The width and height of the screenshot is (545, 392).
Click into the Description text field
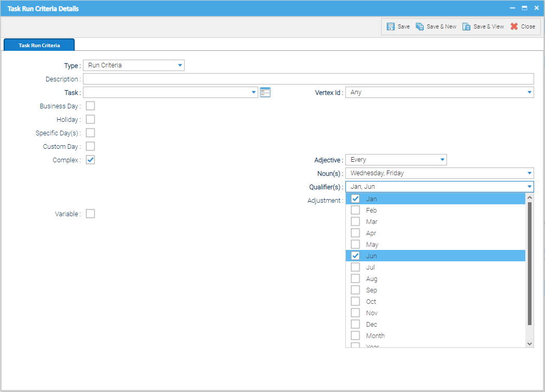point(308,79)
